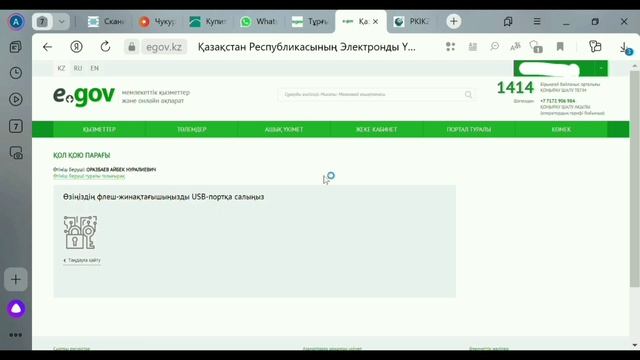
Task: Bookmark this page
Action: [x=560, y=47]
